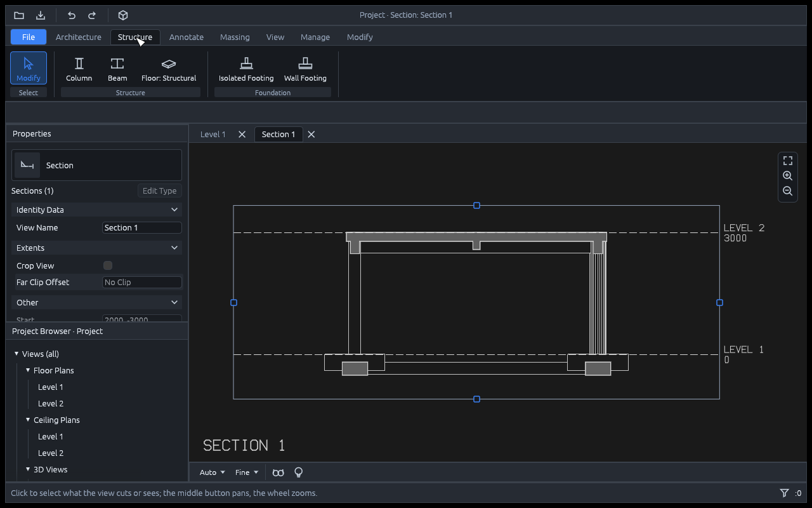Switch to the Massing ribbon tab
Screen dimensions: 812x508
click(235, 37)
